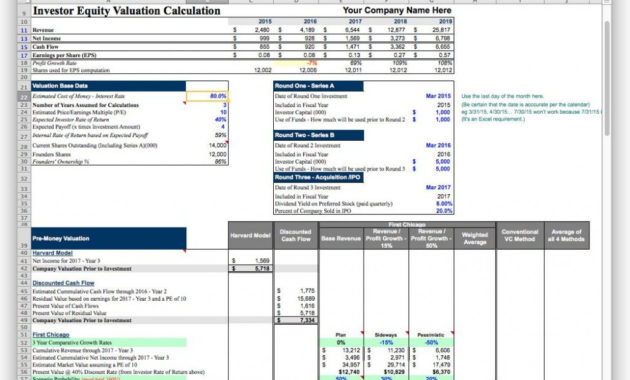Select the highlighted -7% profit growth cell
Image resolution: width=630 pixels, height=380 pixels.
pos(296,63)
